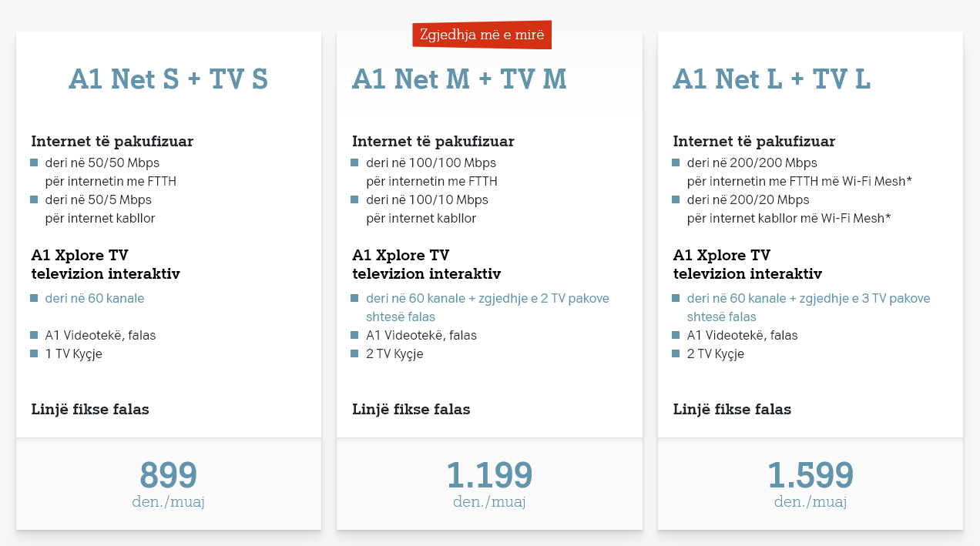Click the bullet beside 'deri në 200/200 Mbps'

click(x=676, y=162)
